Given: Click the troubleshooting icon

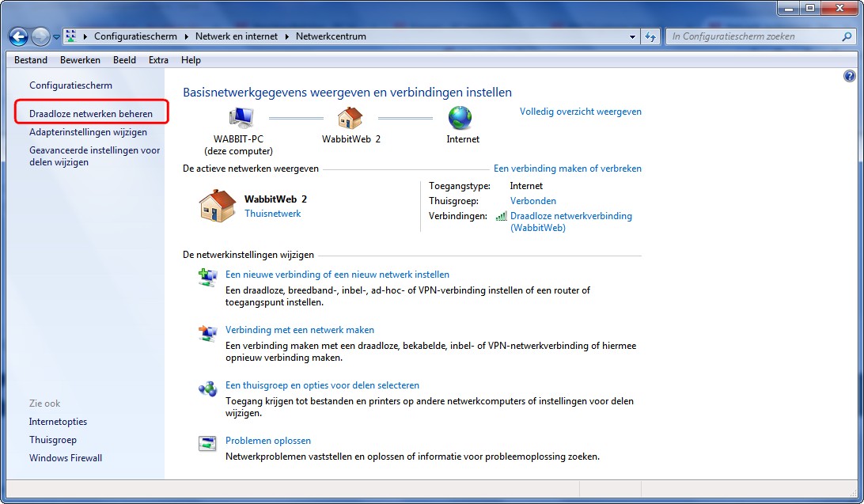Looking at the screenshot, I should coord(207,443).
